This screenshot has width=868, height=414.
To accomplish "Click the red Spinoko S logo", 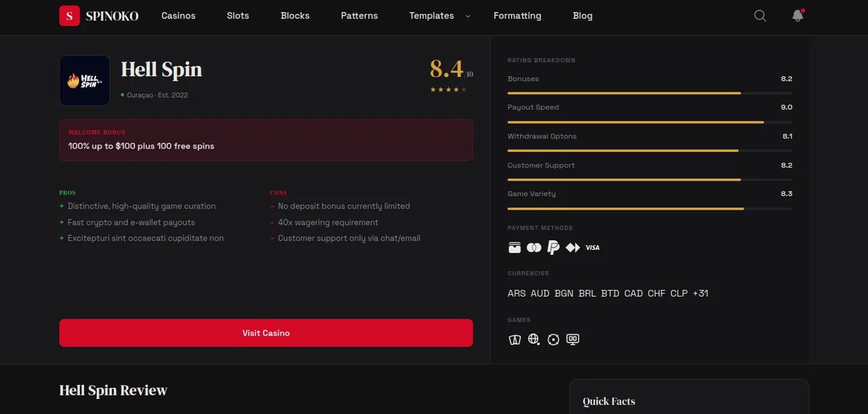I will 69,16.
